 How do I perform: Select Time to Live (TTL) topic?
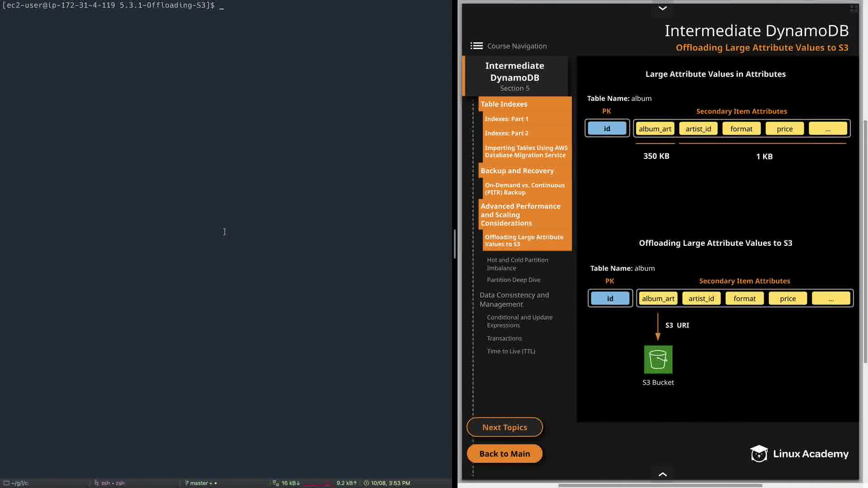511,351
